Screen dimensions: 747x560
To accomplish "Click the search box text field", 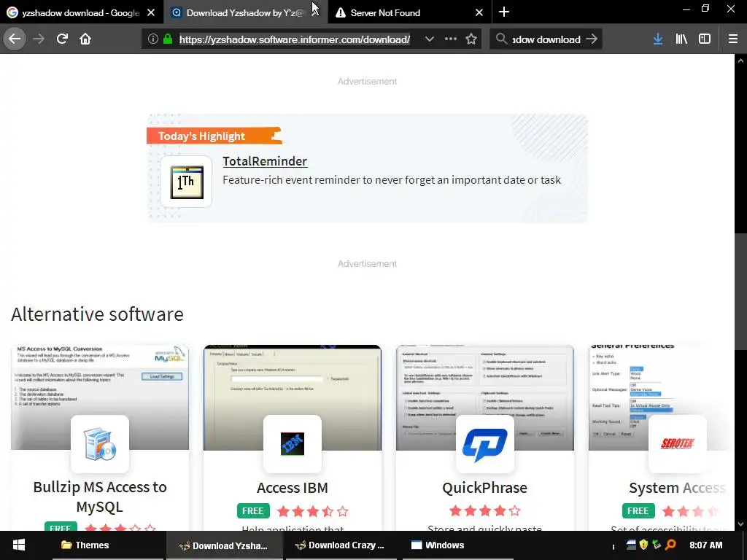I will (546, 39).
